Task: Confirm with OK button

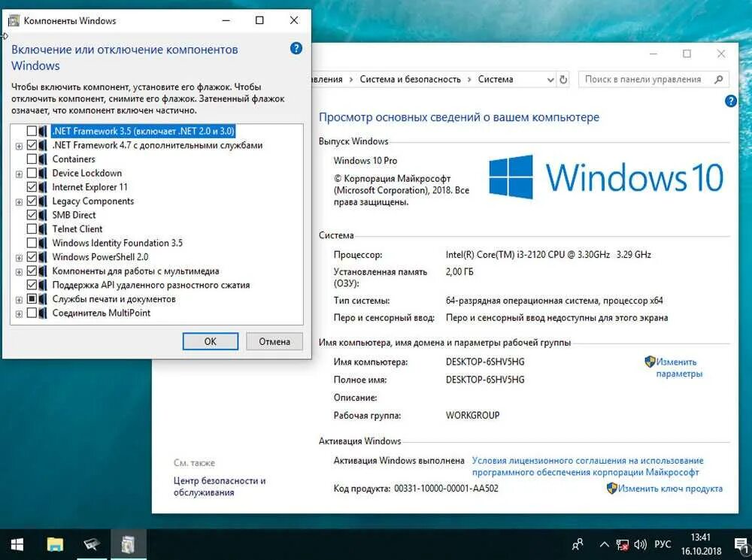Action: [x=210, y=341]
